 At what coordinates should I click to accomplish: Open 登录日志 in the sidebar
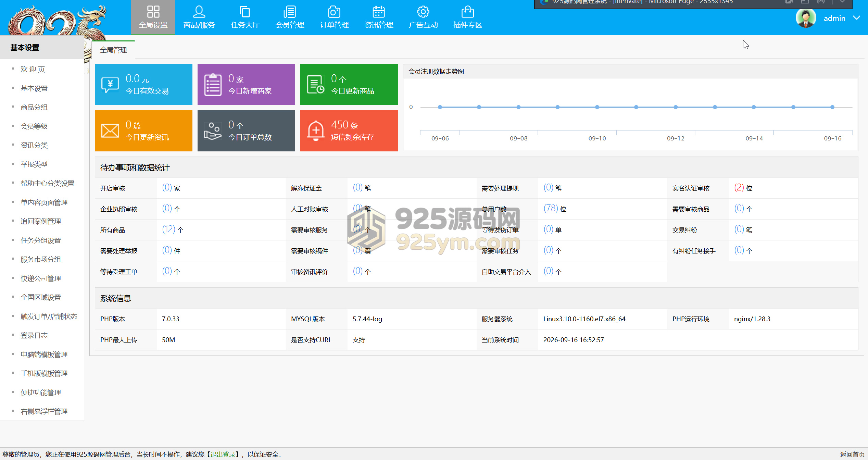pos(34,335)
